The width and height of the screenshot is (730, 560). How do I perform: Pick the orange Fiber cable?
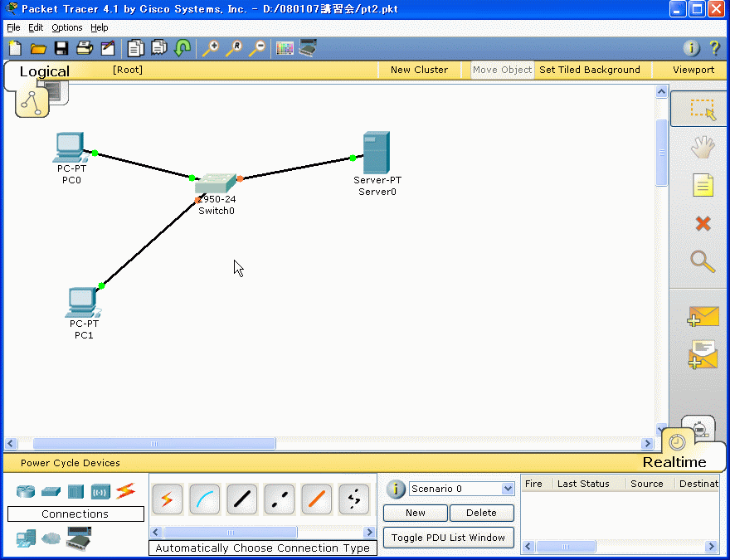[317, 499]
